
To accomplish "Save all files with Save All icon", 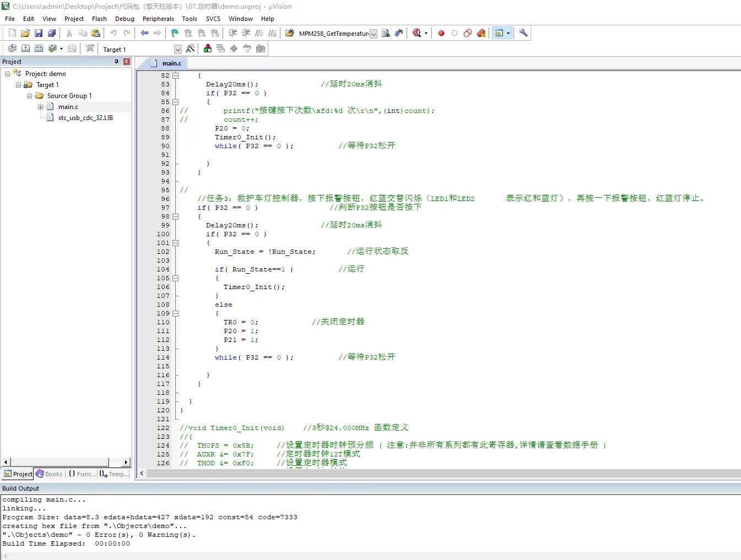I will coord(52,33).
